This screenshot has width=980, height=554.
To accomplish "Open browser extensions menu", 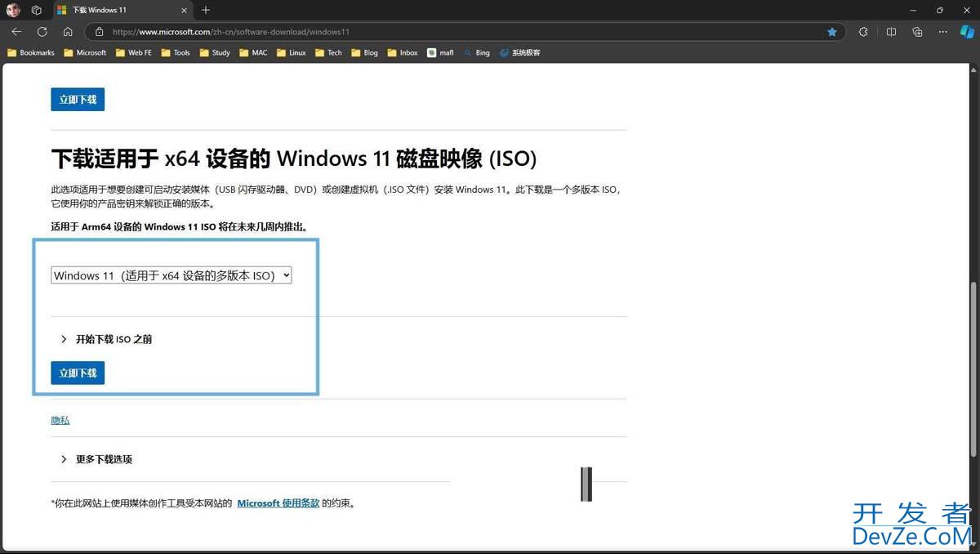I will pyautogui.click(x=863, y=32).
